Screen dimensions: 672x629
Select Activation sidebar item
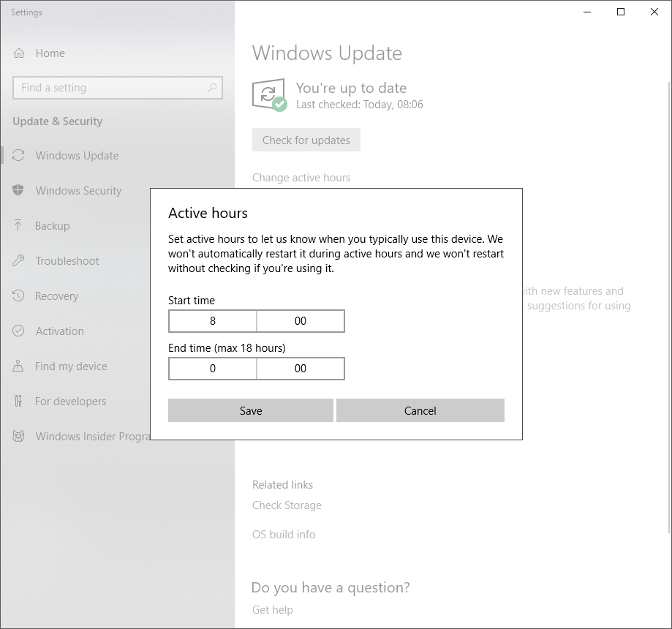75,331
